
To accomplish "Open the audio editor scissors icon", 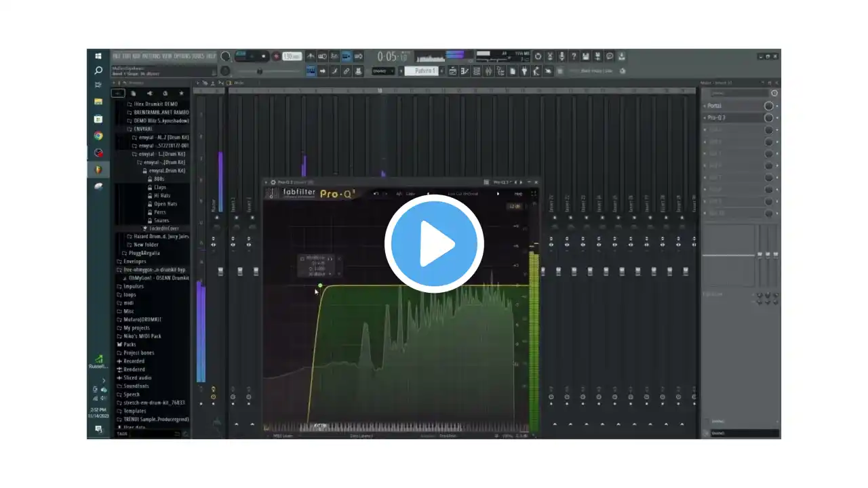I will [x=550, y=56].
